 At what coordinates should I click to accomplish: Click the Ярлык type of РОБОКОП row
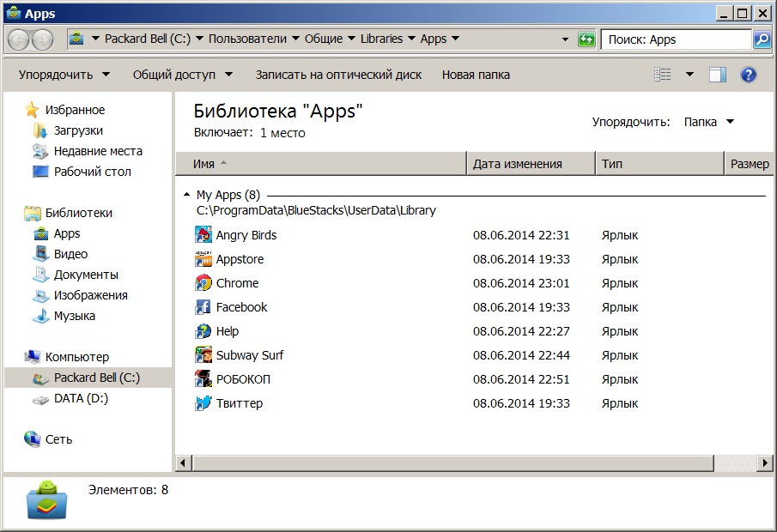pyautogui.click(x=619, y=379)
